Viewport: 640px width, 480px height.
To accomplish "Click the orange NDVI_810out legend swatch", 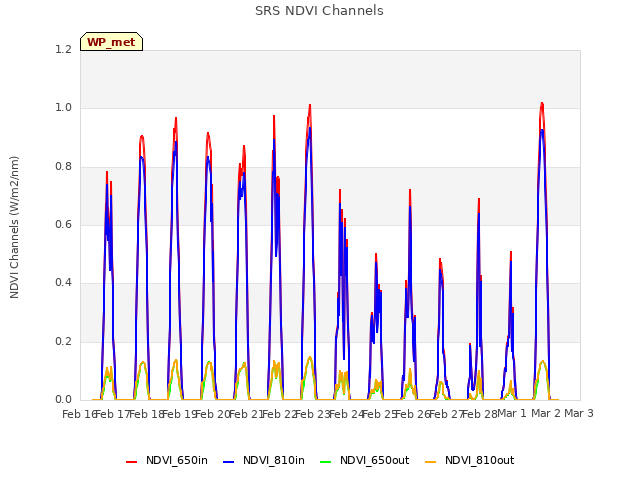I will (431, 461).
